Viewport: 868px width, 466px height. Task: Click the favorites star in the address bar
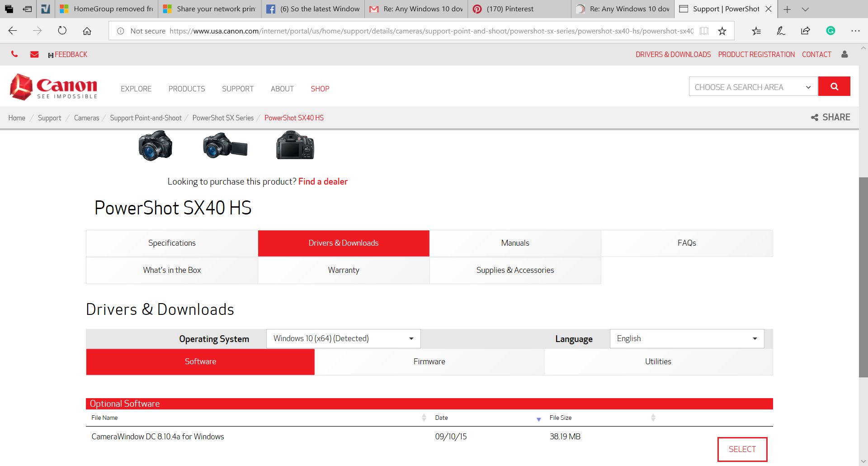click(722, 31)
